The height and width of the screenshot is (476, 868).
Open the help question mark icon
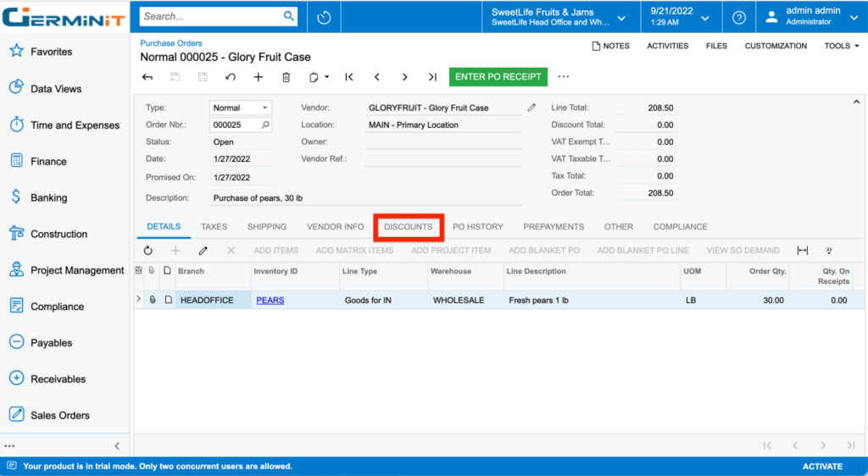click(739, 17)
